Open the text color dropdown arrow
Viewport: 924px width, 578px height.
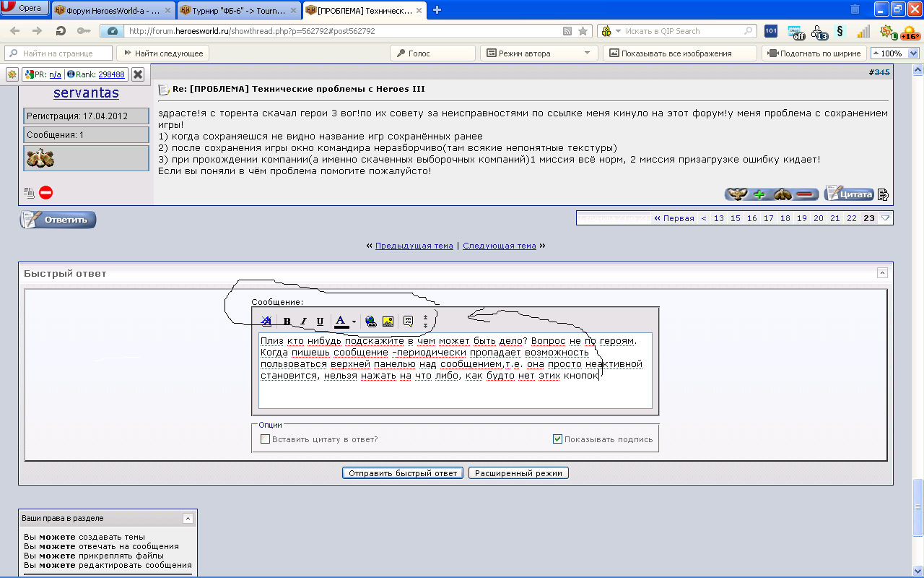coord(354,322)
